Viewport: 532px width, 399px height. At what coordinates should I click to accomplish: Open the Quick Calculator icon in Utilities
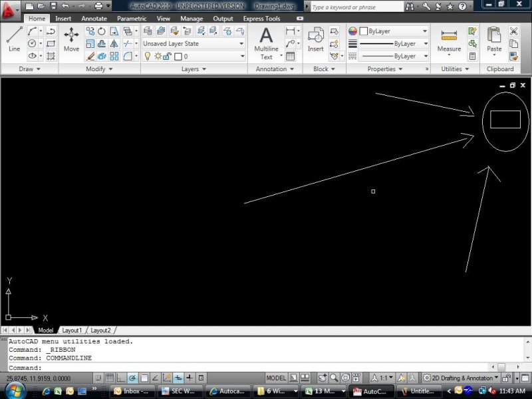pyautogui.click(x=472, y=57)
